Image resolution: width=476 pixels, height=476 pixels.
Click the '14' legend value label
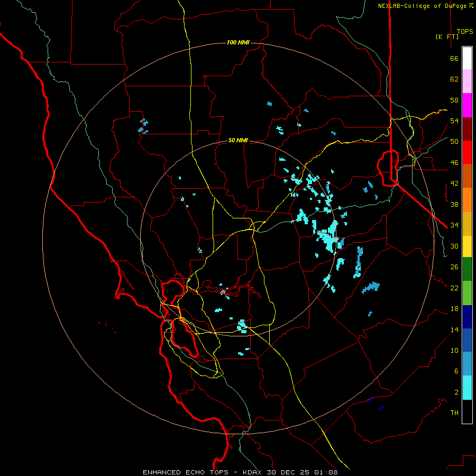pos(454,329)
